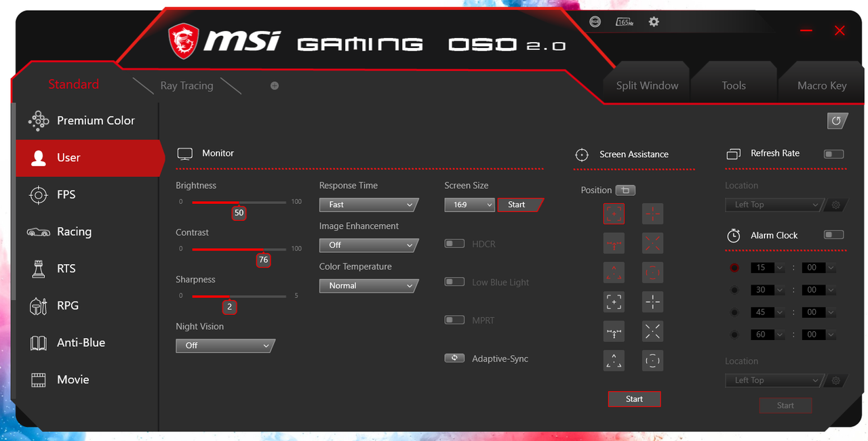
Task: Select the white circle-dot crosshair
Action: (x=652, y=360)
